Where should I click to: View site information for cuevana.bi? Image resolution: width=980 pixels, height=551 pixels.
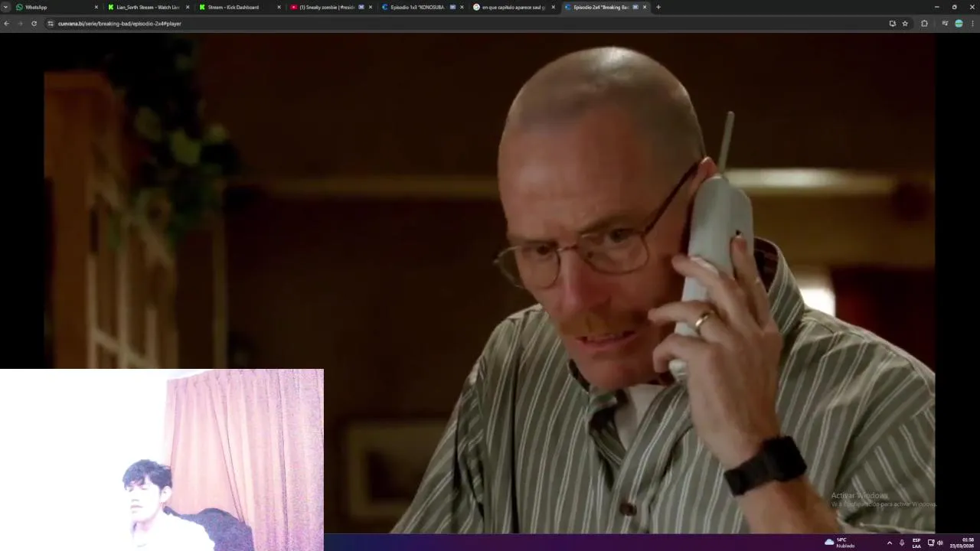click(x=51, y=24)
